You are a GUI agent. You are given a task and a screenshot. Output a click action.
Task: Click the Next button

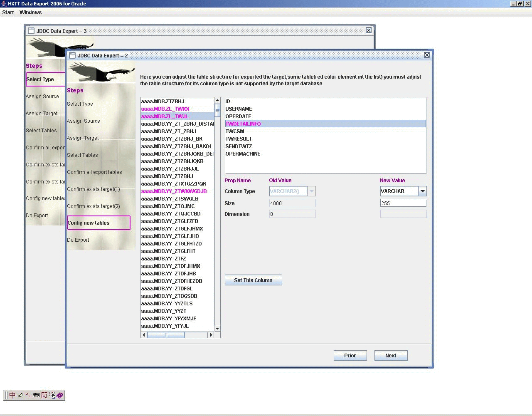tap(390, 355)
